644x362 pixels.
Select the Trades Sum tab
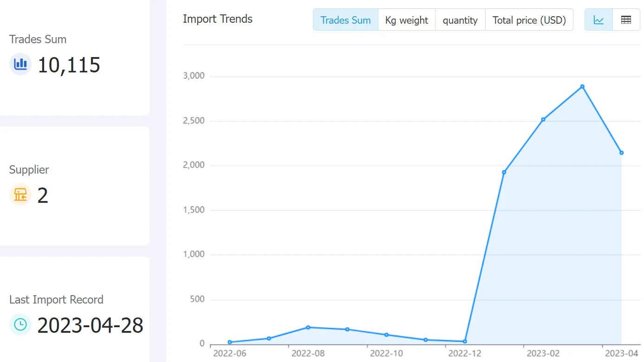(x=346, y=20)
